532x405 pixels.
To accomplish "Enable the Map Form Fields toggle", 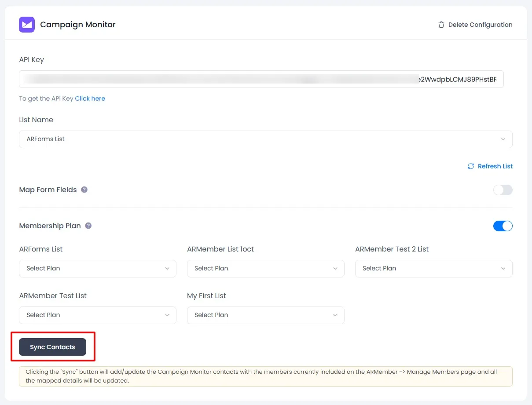I will [x=503, y=190].
